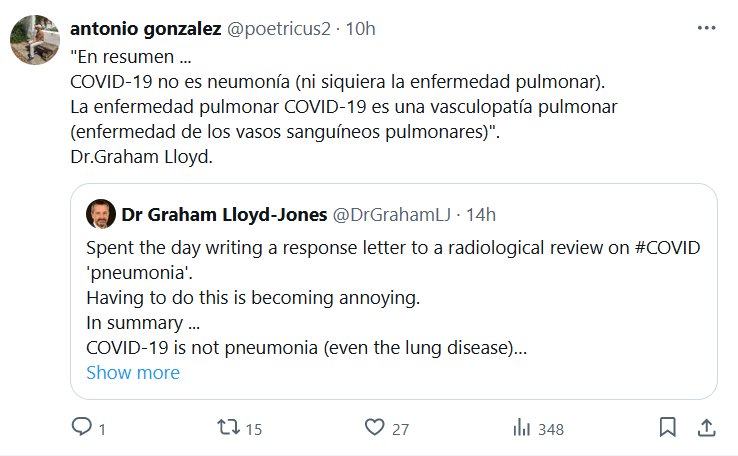Click the 15 reposts count
Image resolution: width=738 pixels, height=456 pixels.
click(253, 429)
